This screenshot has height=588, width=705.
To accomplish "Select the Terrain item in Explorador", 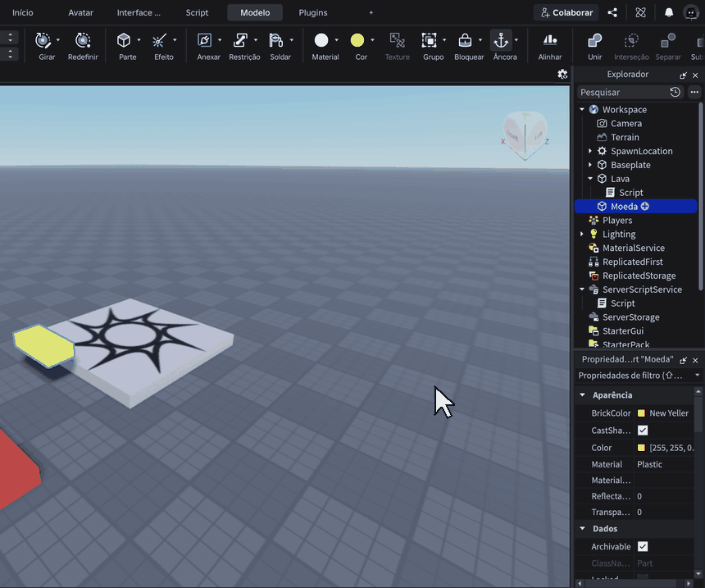I will (625, 137).
